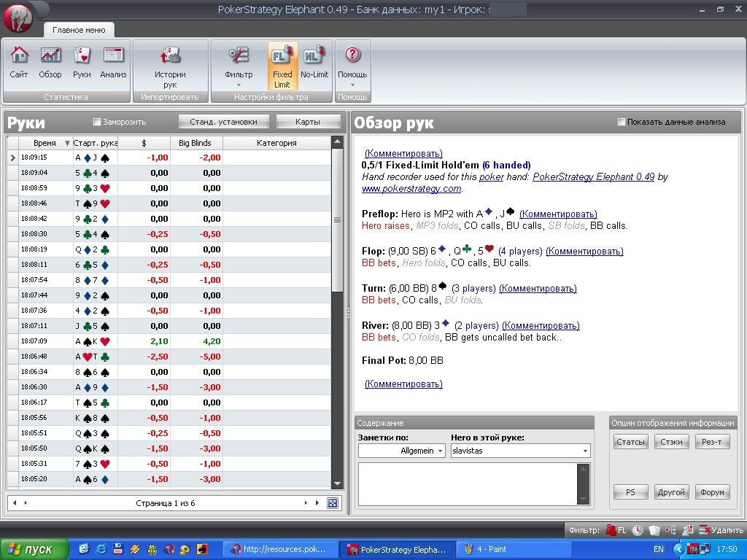Go to next page arrow
747x560 pixels.
[x=306, y=503]
